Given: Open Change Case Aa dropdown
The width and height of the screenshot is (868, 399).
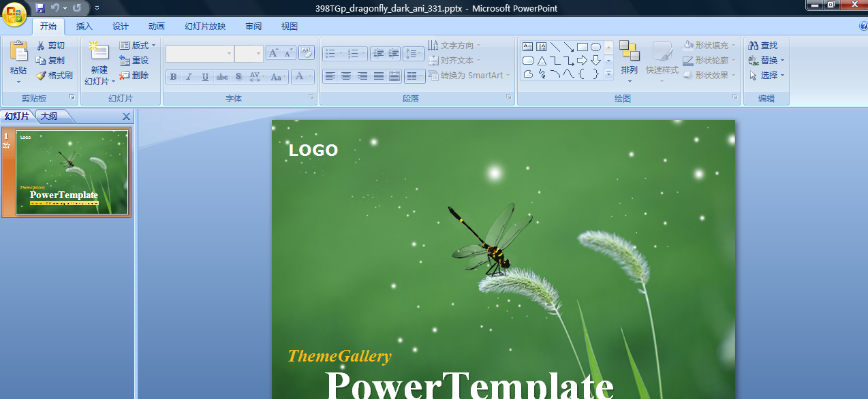Looking at the screenshot, I should coord(278,77).
